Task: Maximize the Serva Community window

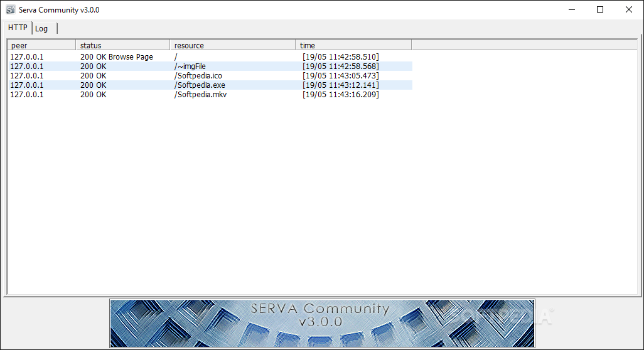Action: 600,9
